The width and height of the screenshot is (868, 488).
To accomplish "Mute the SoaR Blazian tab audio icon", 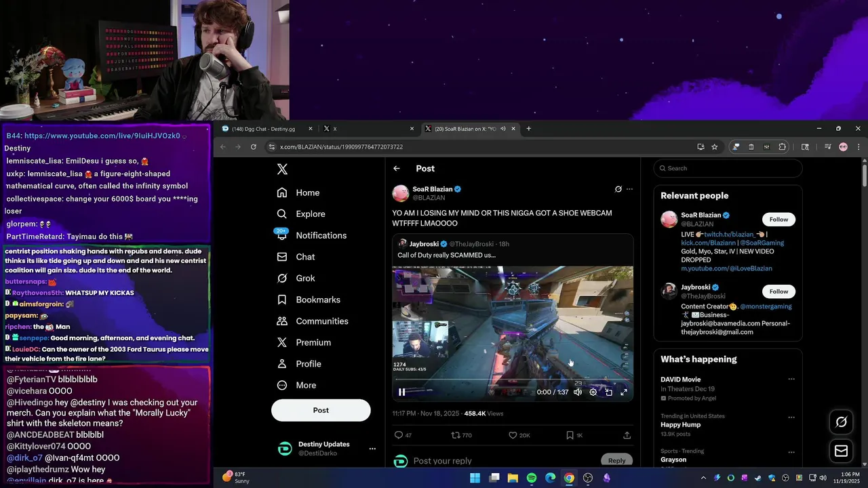I will [503, 129].
